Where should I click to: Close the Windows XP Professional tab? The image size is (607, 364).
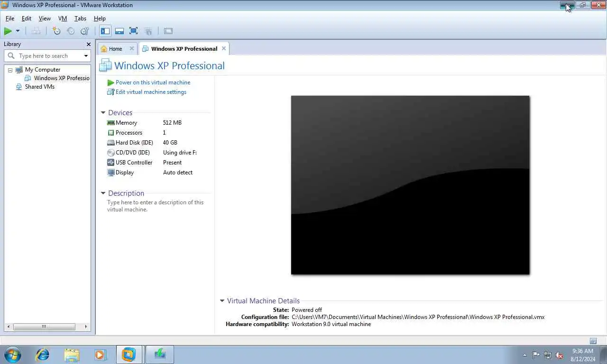click(224, 48)
